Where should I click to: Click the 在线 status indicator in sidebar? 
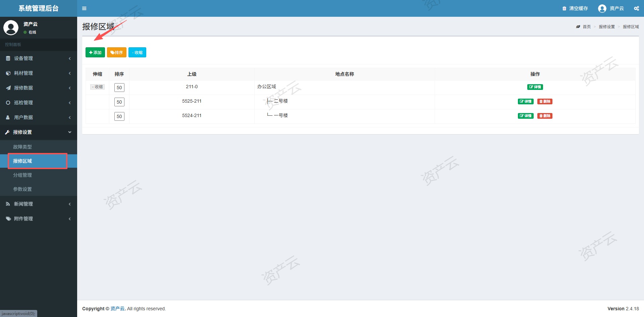tap(30, 32)
